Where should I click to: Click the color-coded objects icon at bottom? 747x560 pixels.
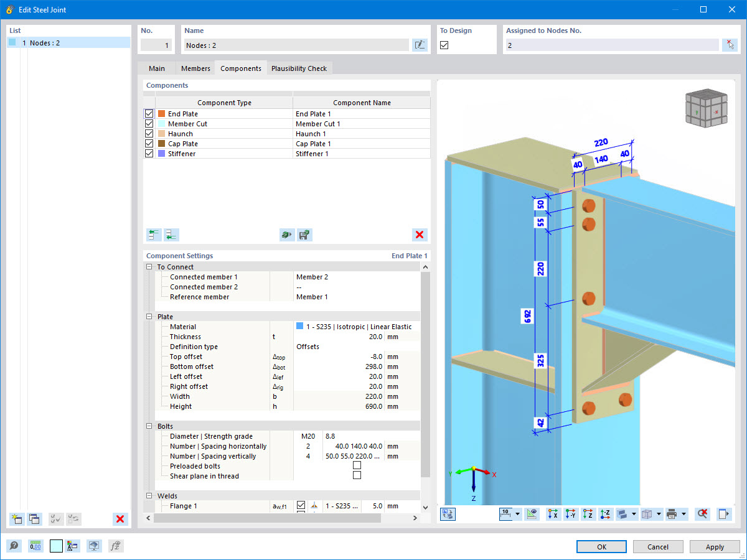[x=73, y=546]
